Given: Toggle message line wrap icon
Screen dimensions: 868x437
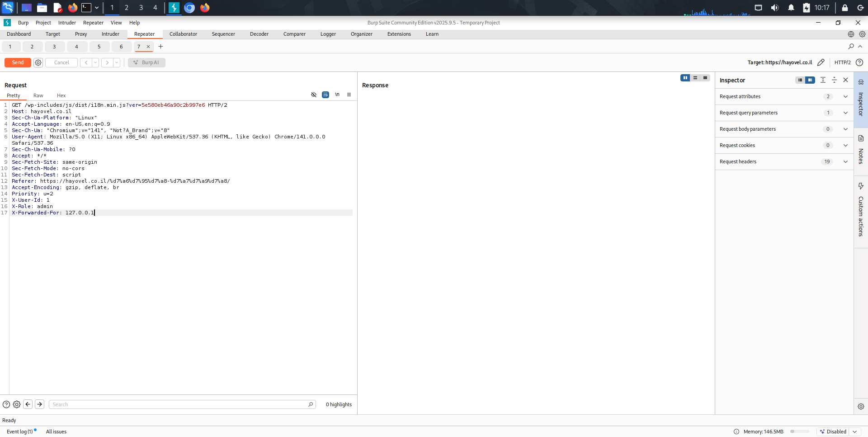Looking at the screenshot, I should [325, 95].
